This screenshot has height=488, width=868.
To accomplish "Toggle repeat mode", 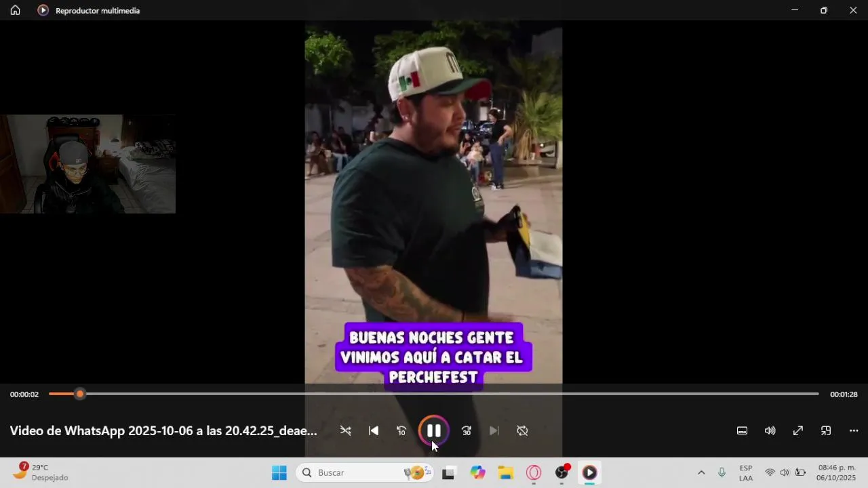I will tap(522, 430).
